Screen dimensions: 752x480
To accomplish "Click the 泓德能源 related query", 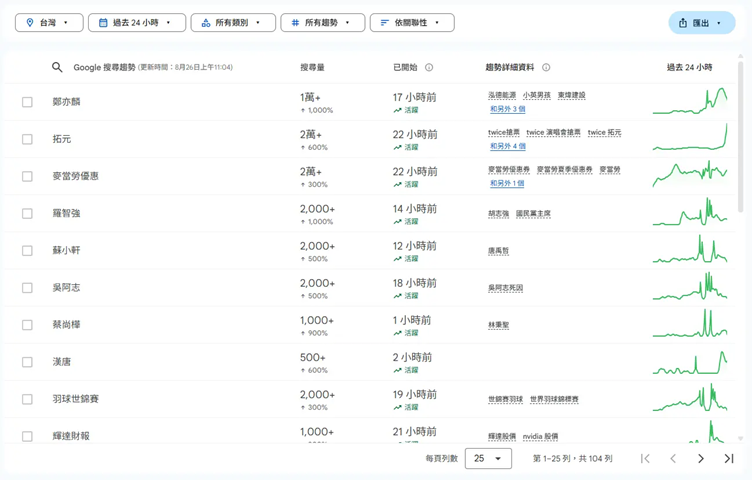I will pos(502,95).
